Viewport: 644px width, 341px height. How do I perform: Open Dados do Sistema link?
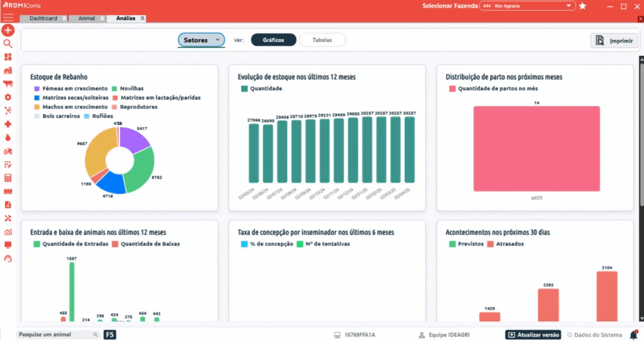pyautogui.click(x=594, y=335)
